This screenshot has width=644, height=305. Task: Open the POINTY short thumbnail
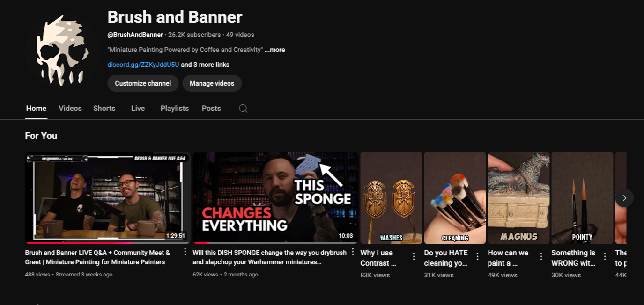(x=582, y=197)
